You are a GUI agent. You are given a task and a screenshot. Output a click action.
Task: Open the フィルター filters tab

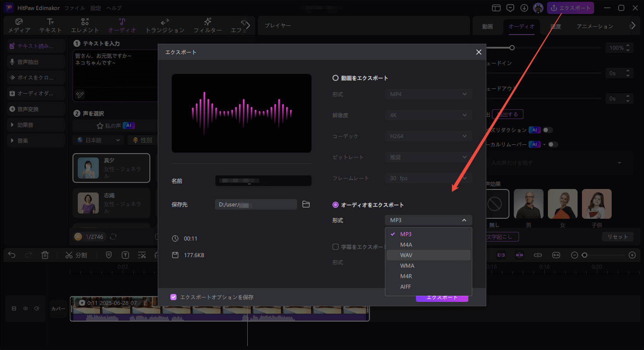pyautogui.click(x=208, y=26)
